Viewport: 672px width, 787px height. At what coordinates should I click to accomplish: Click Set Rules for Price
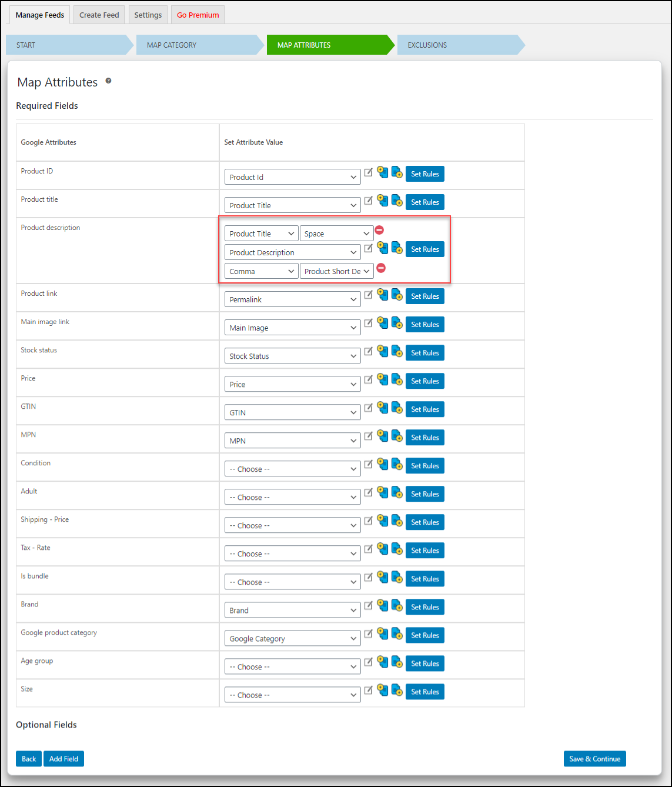tap(425, 381)
